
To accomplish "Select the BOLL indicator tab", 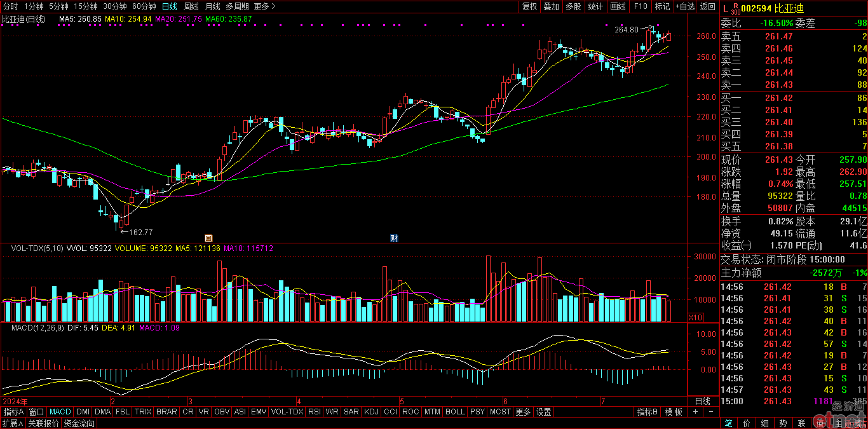I will (455, 412).
